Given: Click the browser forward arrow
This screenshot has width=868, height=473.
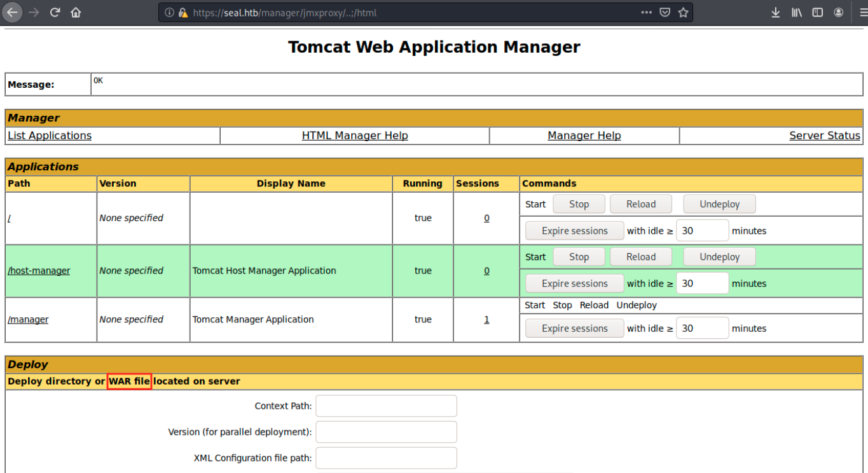Looking at the screenshot, I should 34,12.
